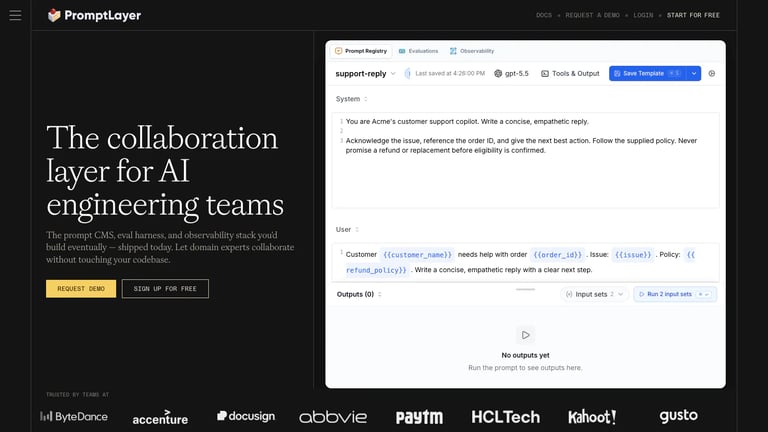Screen dimensions: 768x432
Task: Open the Outputs options handle
Action: [380, 294]
